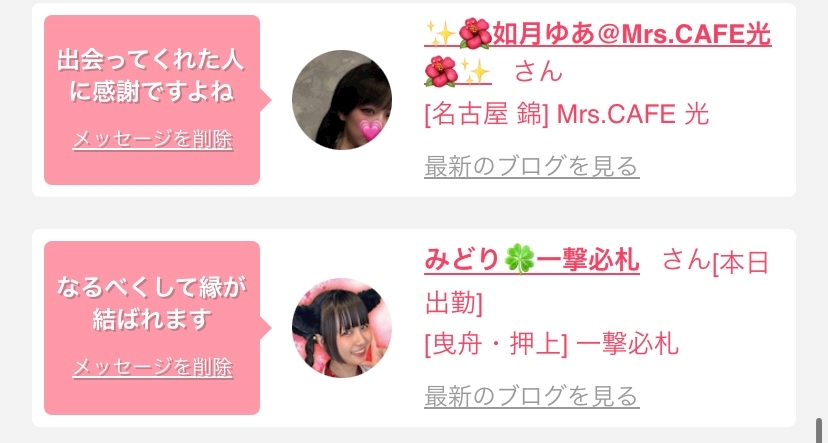Open 如月ゆあ's 最新のブログを見る link
The width and height of the screenshot is (828, 443).
tap(532, 167)
